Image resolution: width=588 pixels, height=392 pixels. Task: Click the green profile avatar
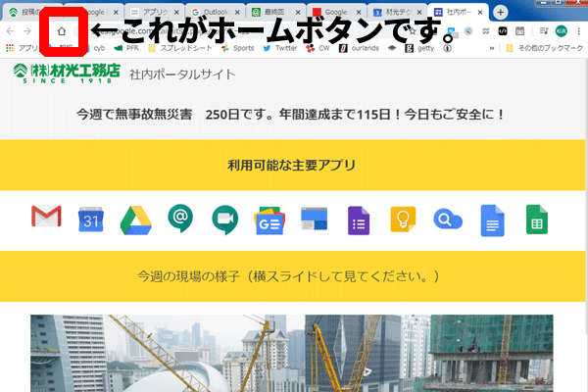click(x=562, y=31)
